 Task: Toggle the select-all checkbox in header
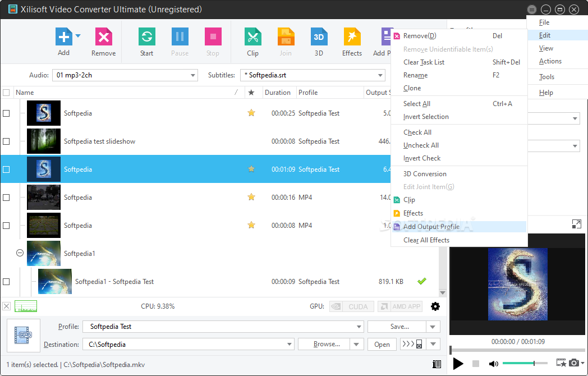[6, 92]
